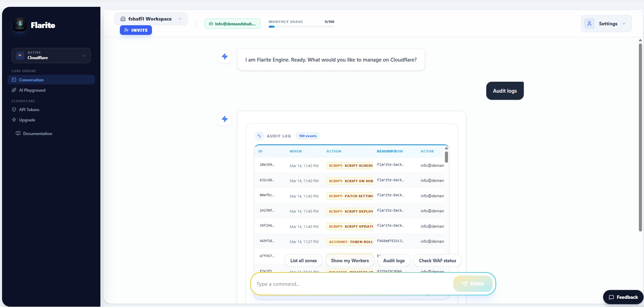The height and width of the screenshot is (307, 644).
Task: Click the Documentation book icon
Action: click(18, 134)
